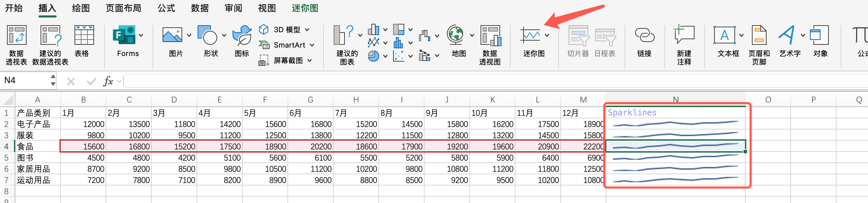Expand the 屏幕截图 screenshot dropdown
This screenshot has width=868, height=203.
pos(310,61)
